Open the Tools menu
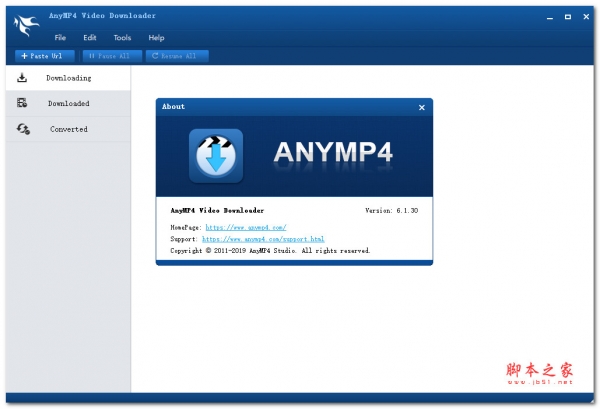Viewport: 600px width, 409px height. coord(122,37)
